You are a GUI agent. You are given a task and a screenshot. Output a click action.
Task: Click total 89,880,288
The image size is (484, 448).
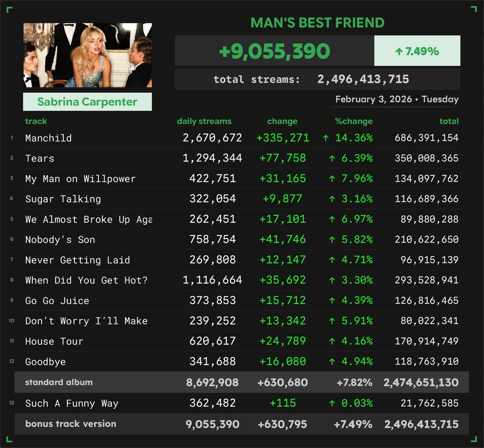tap(430, 219)
